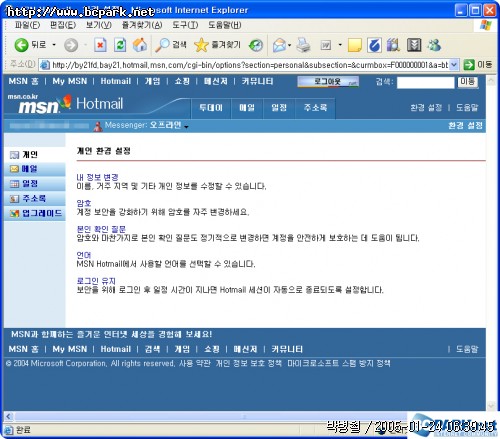Open the 암호 settings link

pos(84,203)
